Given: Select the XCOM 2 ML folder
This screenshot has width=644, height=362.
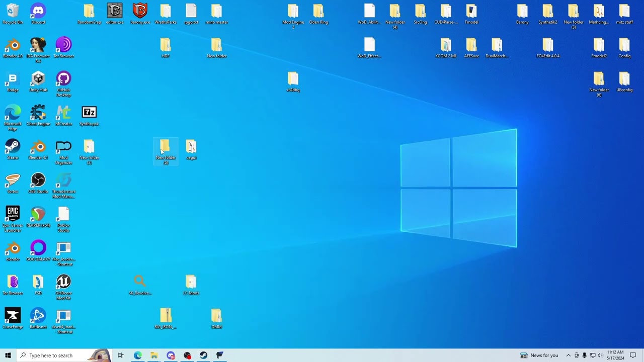Looking at the screenshot, I should 446,48.
